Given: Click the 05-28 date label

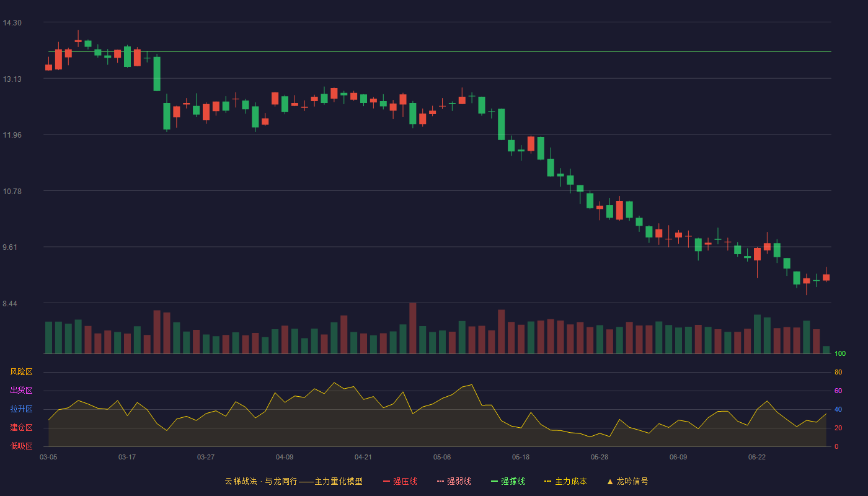Looking at the screenshot, I should coord(600,457).
